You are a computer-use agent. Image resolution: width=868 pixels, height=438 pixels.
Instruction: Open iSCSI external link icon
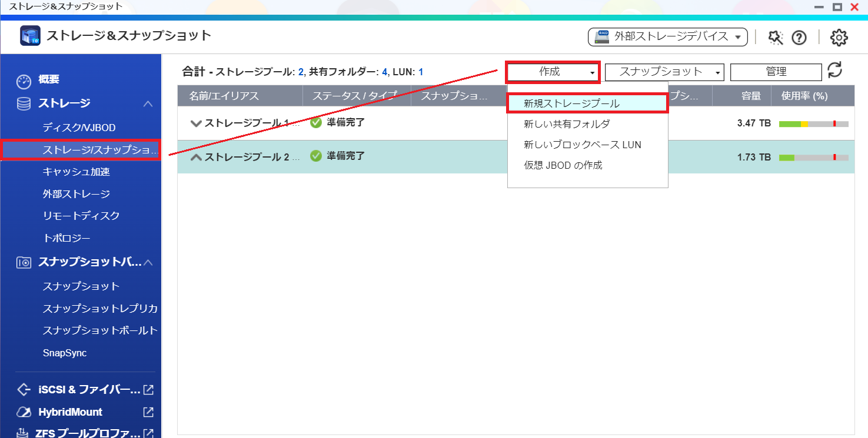[x=148, y=389]
